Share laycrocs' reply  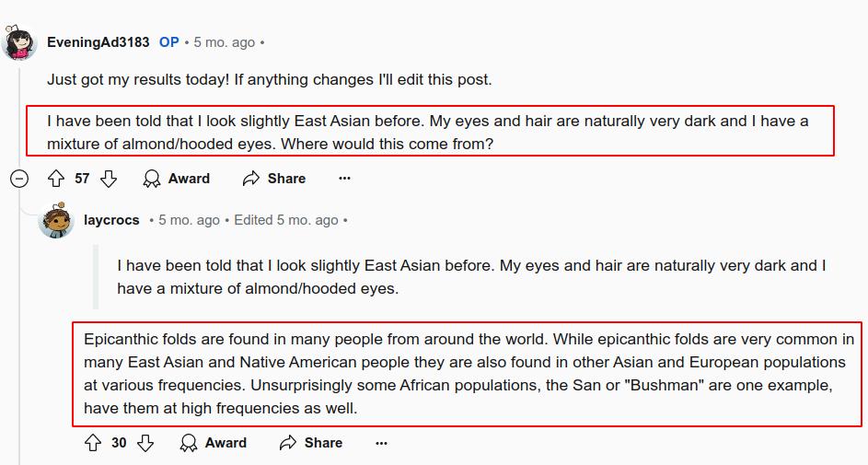click(311, 443)
